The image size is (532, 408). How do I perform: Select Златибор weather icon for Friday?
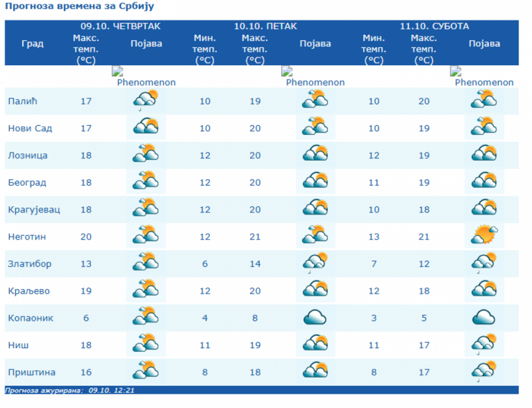[x=315, y=263]
